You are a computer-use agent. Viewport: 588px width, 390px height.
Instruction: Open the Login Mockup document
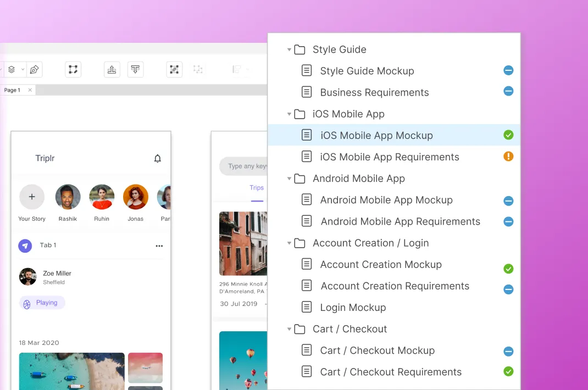(353, 308)
